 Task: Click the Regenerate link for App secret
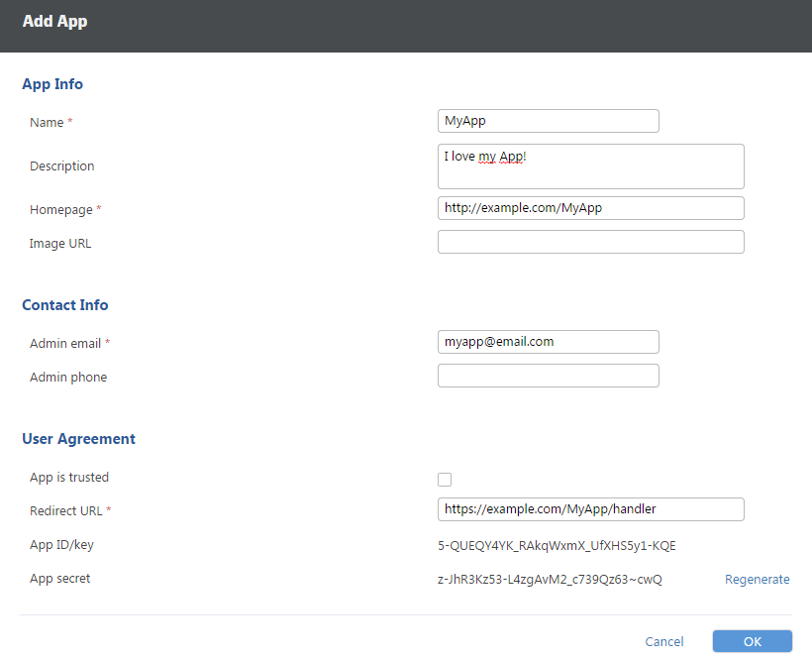tap(757, 579)
